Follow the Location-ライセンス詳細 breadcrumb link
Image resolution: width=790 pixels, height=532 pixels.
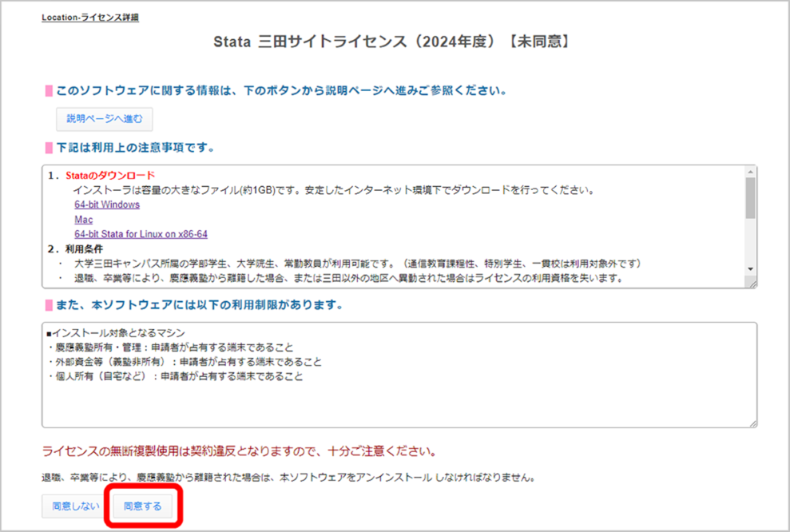point(90,18)
